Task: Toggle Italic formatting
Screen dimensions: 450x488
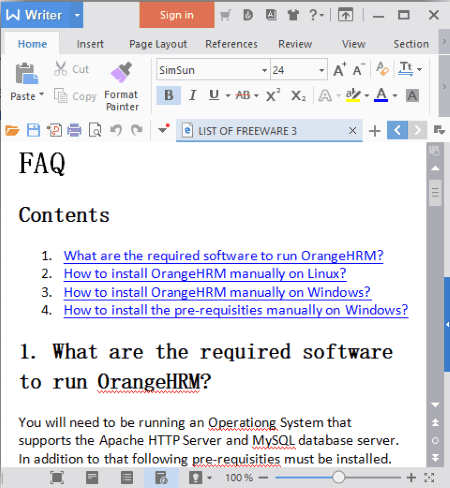Action: point(192,96)
